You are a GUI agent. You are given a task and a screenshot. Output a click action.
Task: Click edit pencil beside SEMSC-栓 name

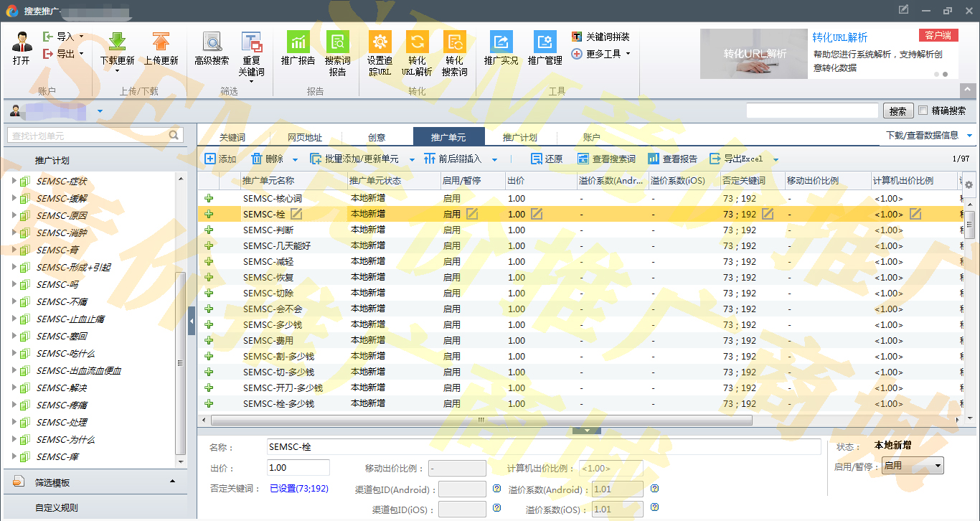tap(296, 214)
